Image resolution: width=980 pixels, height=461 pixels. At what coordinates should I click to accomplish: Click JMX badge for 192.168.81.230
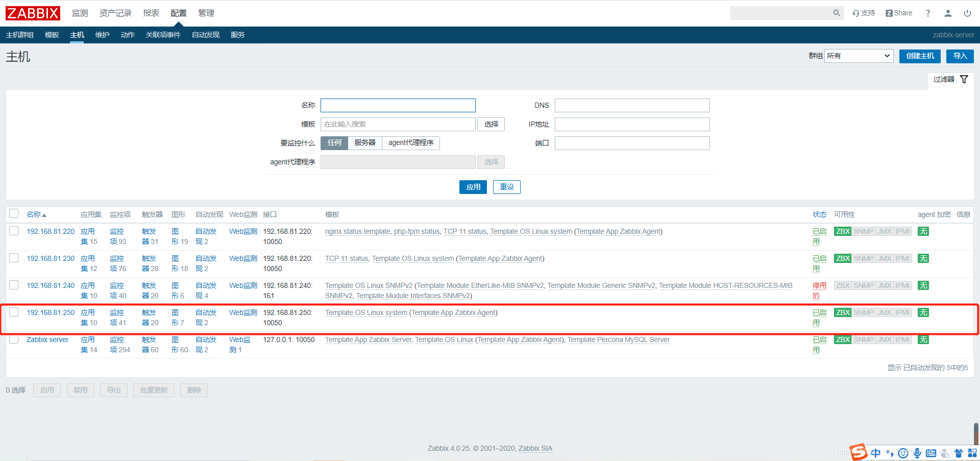coord(885,258)
